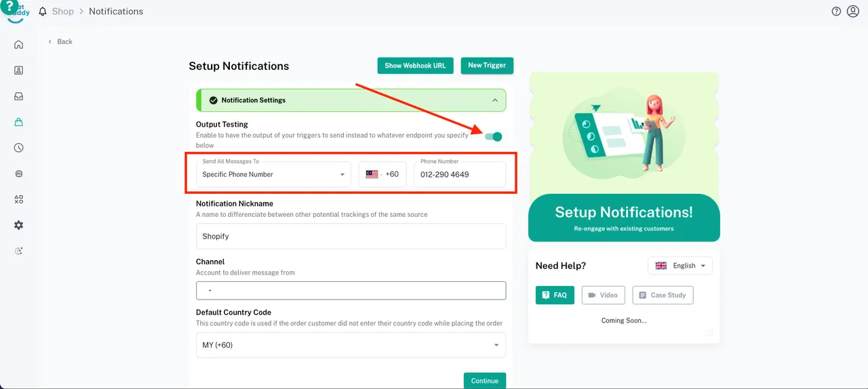Open the user account profile icon
The height and width of the screenshot is (389, 868).
(853, 12)
